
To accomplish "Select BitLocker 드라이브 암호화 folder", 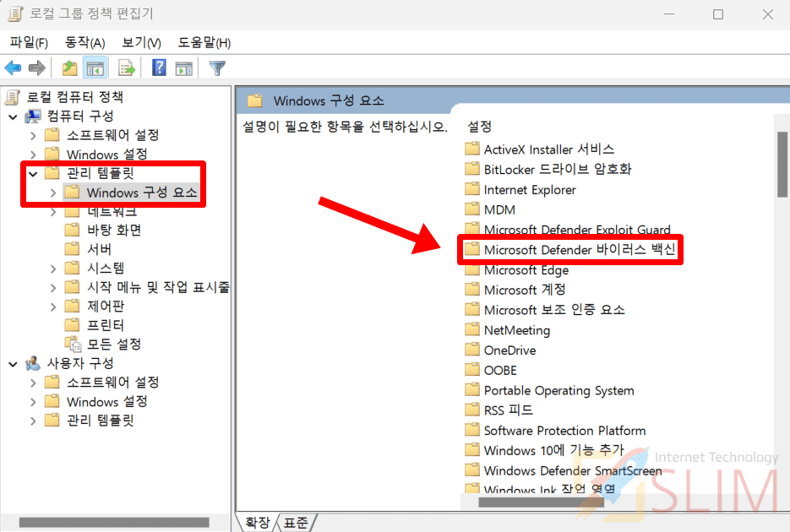I will pos(558,169).
